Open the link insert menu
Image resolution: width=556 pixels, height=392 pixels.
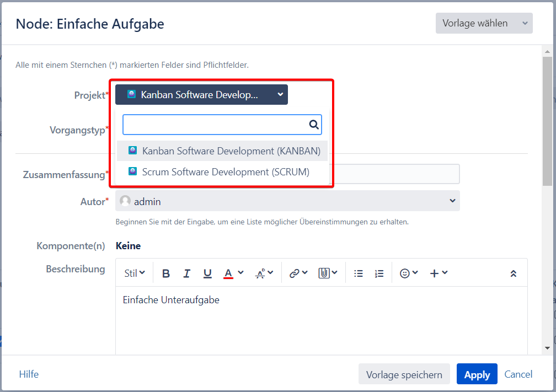298,273
